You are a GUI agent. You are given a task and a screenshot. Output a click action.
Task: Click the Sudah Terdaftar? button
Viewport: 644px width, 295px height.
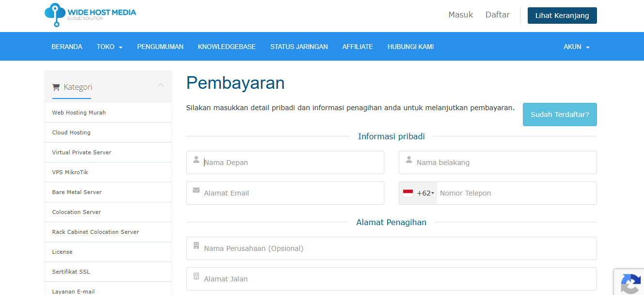[560, 115]
